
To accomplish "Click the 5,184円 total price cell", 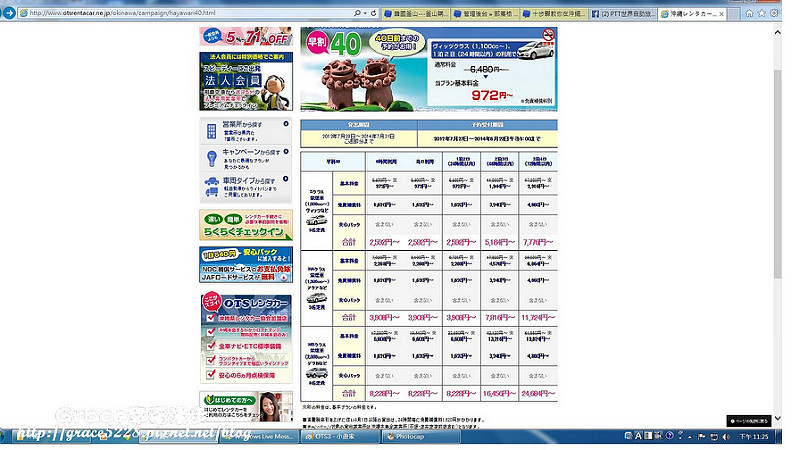I will (x=499, y=242).
